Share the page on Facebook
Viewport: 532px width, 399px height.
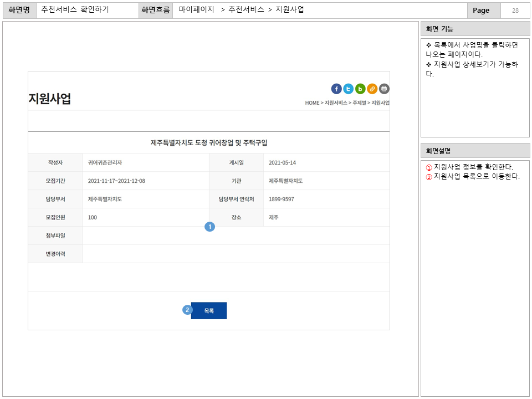[336, 89]
